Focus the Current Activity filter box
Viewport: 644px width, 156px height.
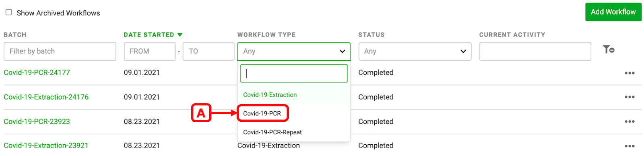click(x=535, y=51)
